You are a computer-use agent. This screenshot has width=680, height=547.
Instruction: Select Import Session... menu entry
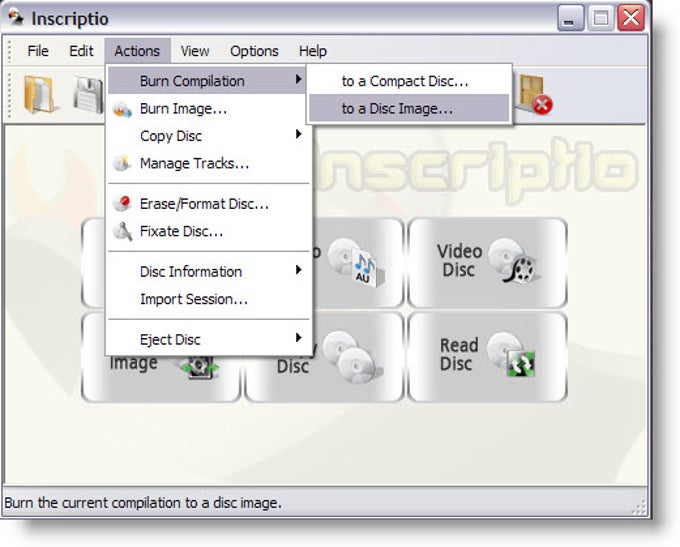click(207, 299)
